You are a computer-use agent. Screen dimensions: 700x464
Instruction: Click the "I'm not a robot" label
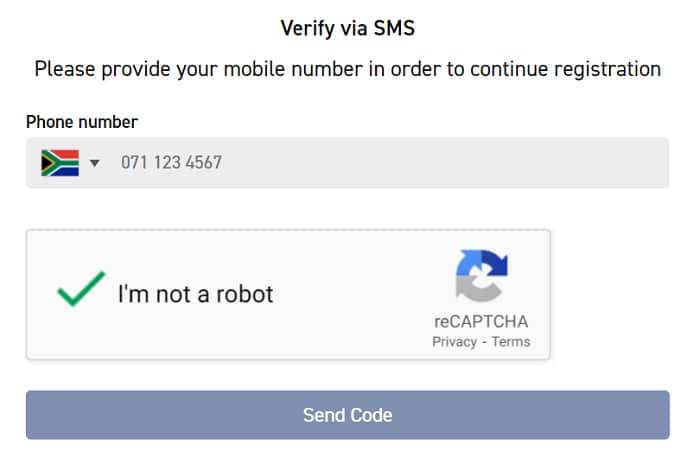[x=196, y=294]
